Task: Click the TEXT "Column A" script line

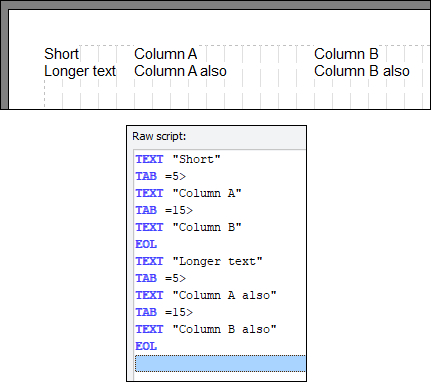Action: click(x=188, y=193)
